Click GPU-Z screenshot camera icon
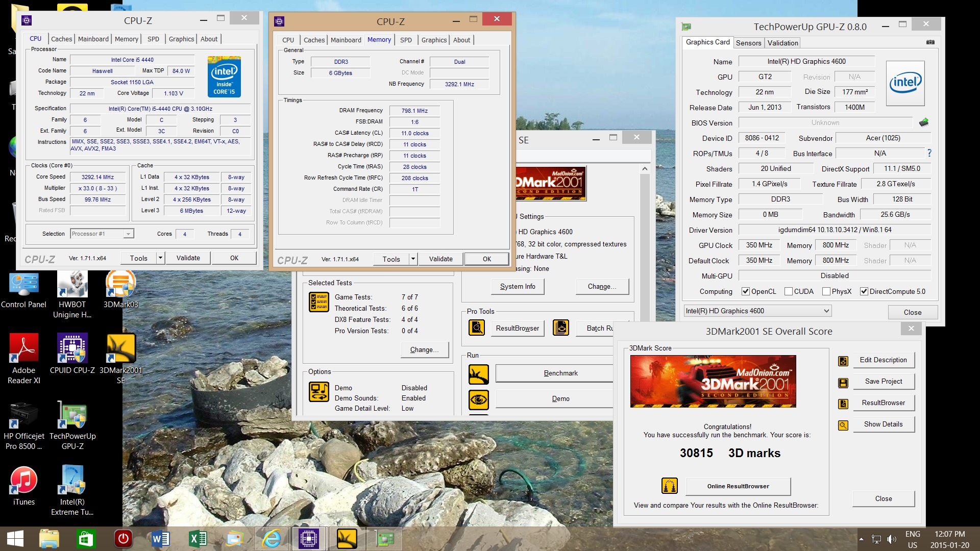Screen dimensions: 980x551 [930, 42]
